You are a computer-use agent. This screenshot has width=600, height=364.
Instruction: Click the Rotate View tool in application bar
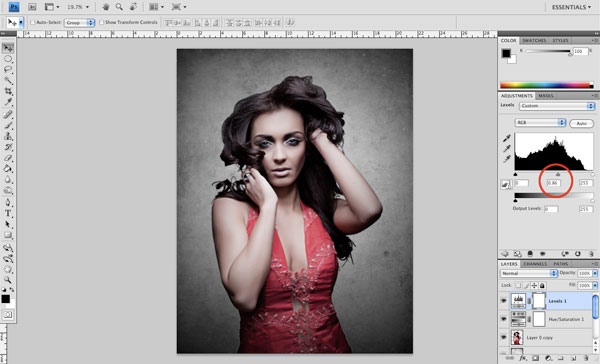point(133,7)
